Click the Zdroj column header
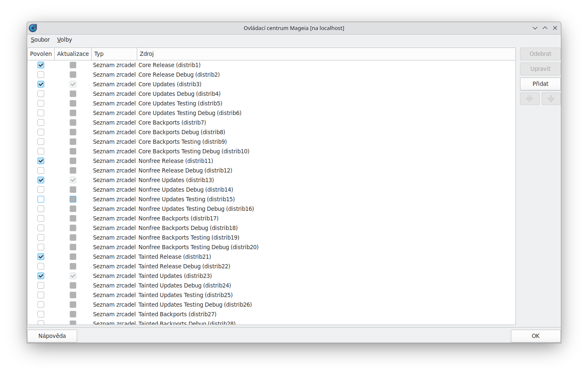The image size is (588, 375). [x=326, y=54]
